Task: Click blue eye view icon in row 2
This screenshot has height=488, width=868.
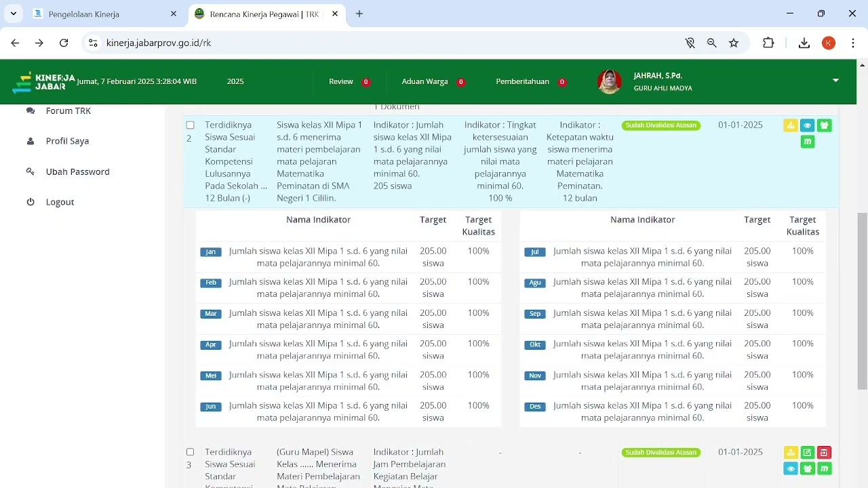Action: click(807, 125)
